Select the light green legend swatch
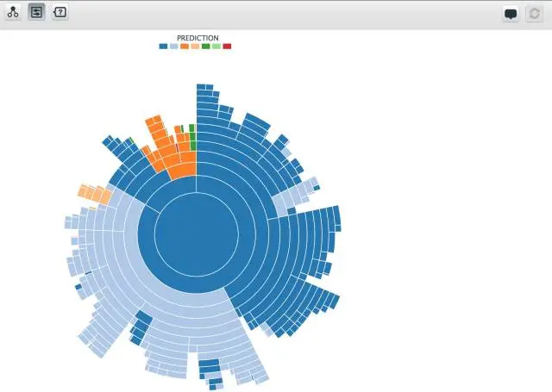 pos(216,46)
